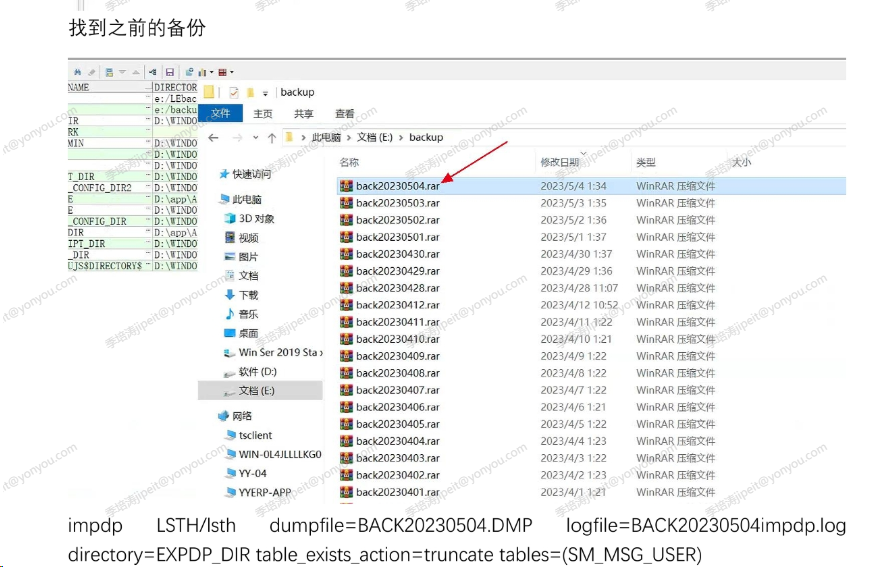
Task: Switch to the 共享 ribbon tab
Action: click(303, 114)
